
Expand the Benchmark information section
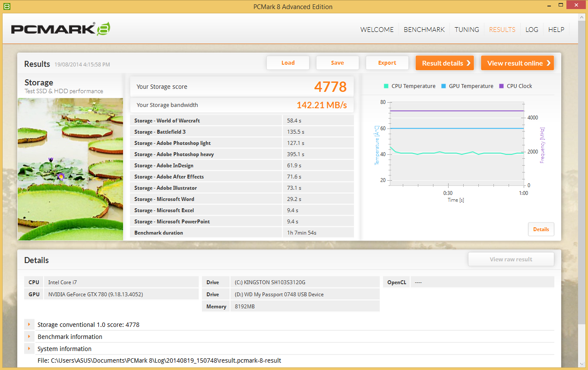(29, 337)
